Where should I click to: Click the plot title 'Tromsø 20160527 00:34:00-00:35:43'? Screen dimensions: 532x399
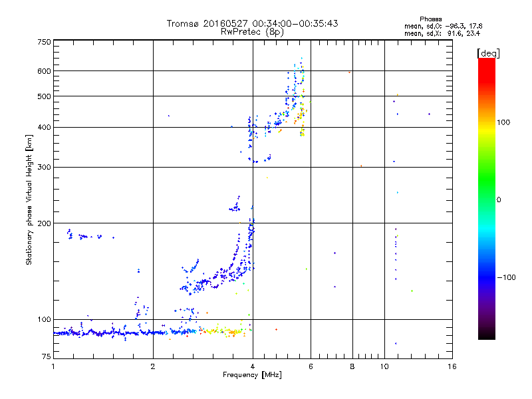click(x=252, y=23)
